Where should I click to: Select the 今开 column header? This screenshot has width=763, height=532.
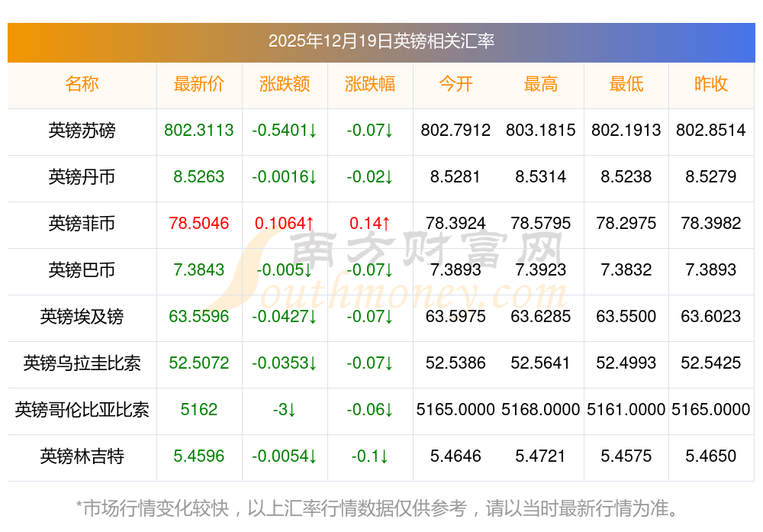(x=456, y=84)
